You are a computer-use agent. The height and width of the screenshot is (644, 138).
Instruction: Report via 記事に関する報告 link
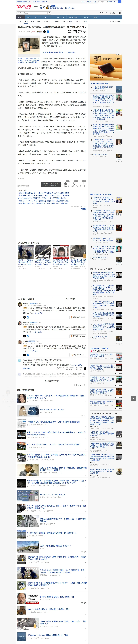(x=23, y=186)
